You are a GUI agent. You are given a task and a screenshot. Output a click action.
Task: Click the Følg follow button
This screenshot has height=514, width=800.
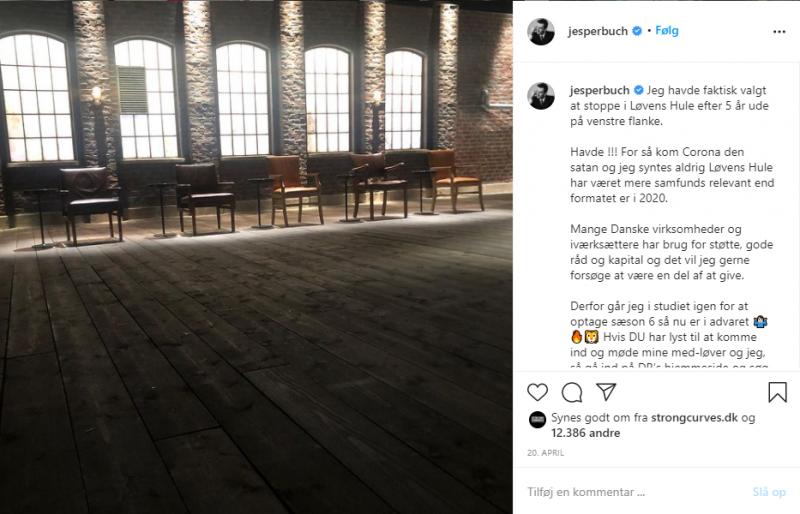(667, 31)
